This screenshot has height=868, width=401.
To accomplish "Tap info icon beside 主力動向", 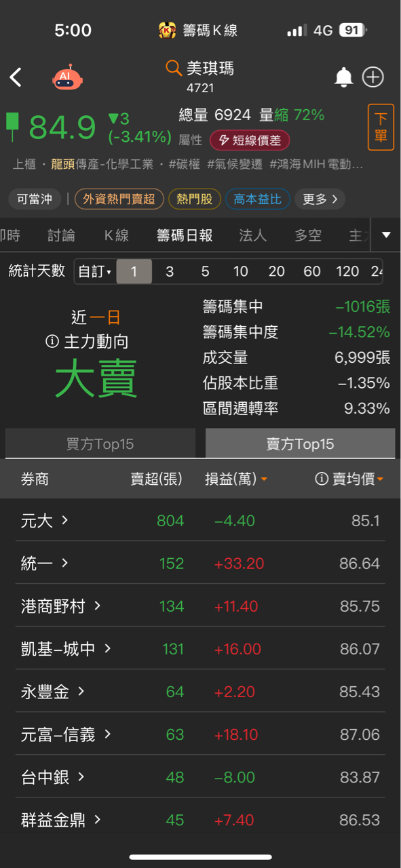I will point(52,342).
